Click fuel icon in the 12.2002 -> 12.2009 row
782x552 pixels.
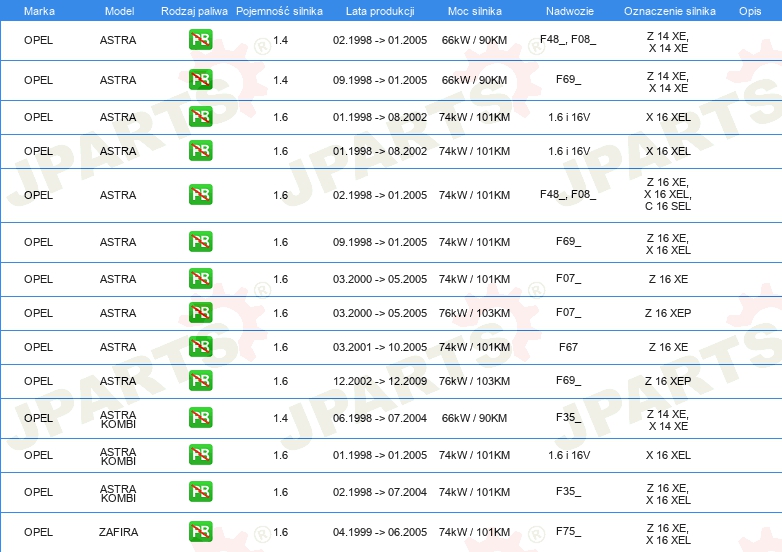point(200,380)
